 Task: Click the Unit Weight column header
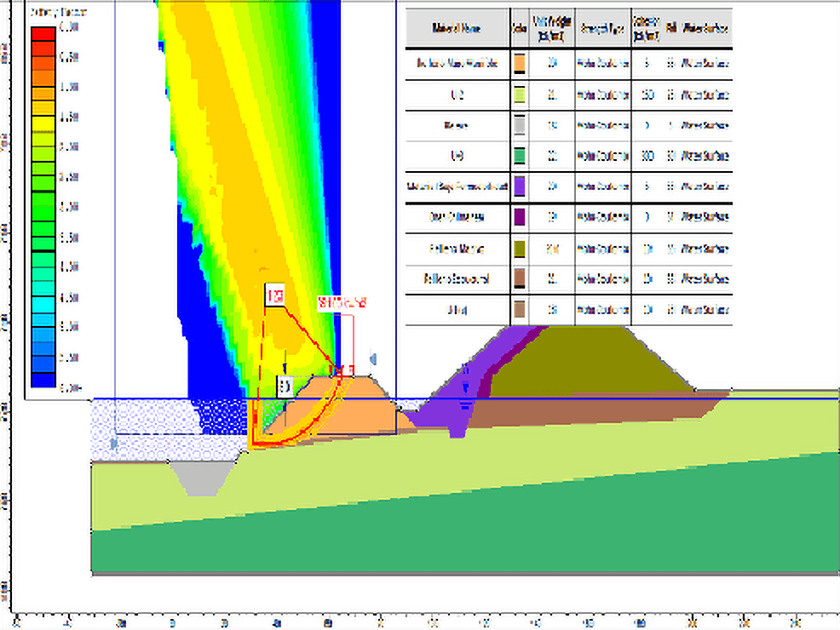(x=552, y=28)
